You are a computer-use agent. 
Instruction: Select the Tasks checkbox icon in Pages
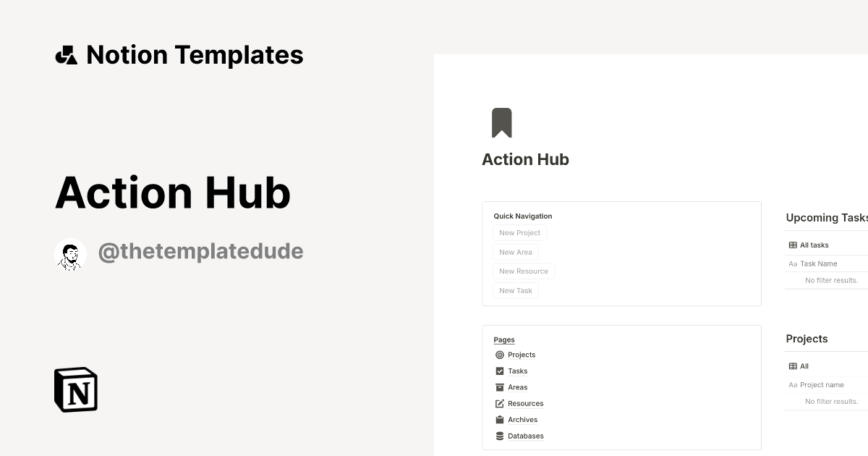pos(500,371)
